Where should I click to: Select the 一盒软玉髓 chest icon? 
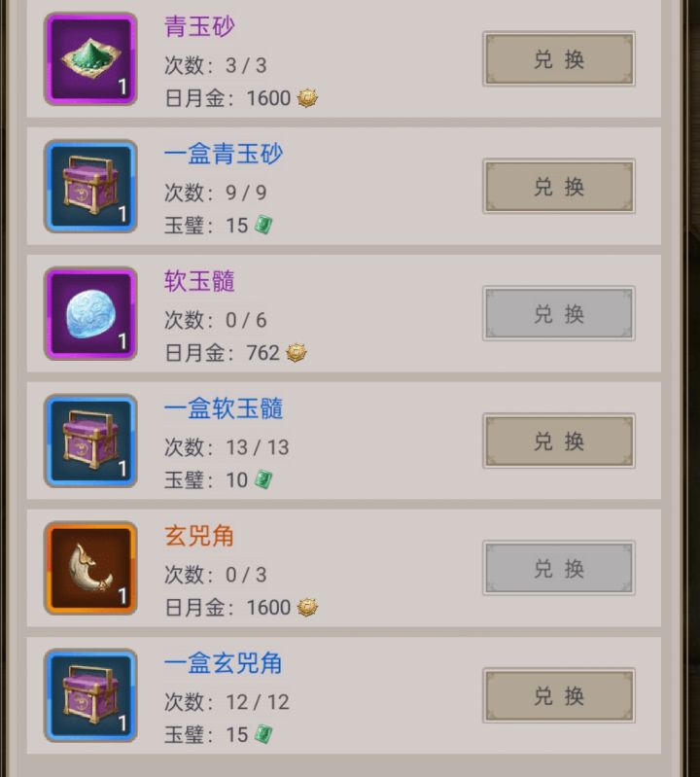click(x=90, y=441)
